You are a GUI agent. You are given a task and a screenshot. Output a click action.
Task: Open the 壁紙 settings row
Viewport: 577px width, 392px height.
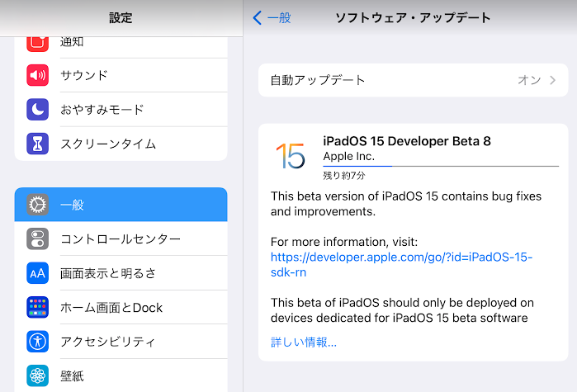click(121, 375)
